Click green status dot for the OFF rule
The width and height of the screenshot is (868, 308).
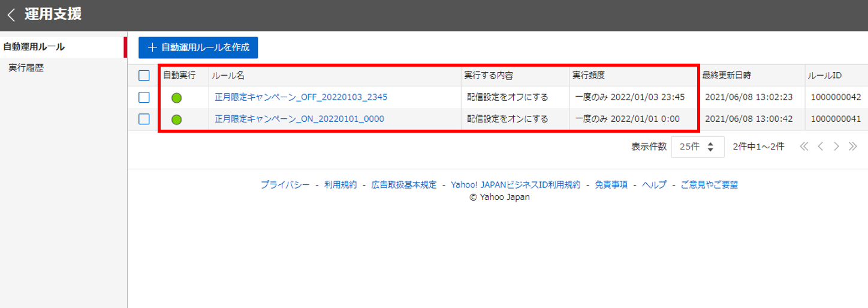point(176,97)
